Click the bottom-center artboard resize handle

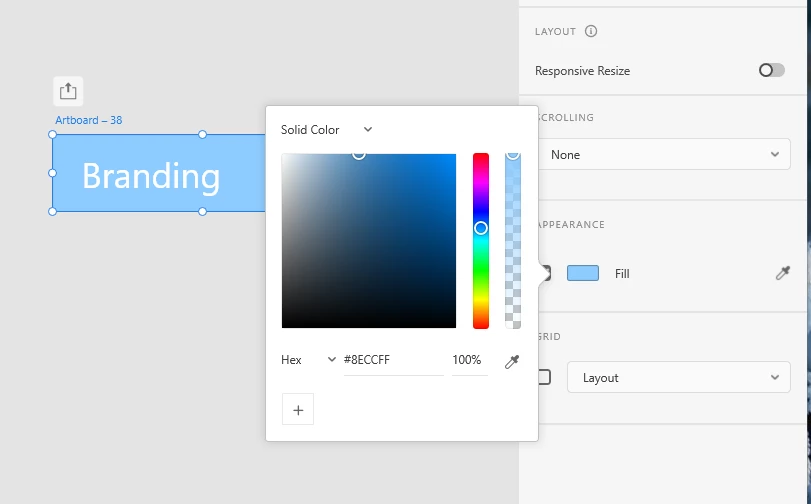point(202,211)
